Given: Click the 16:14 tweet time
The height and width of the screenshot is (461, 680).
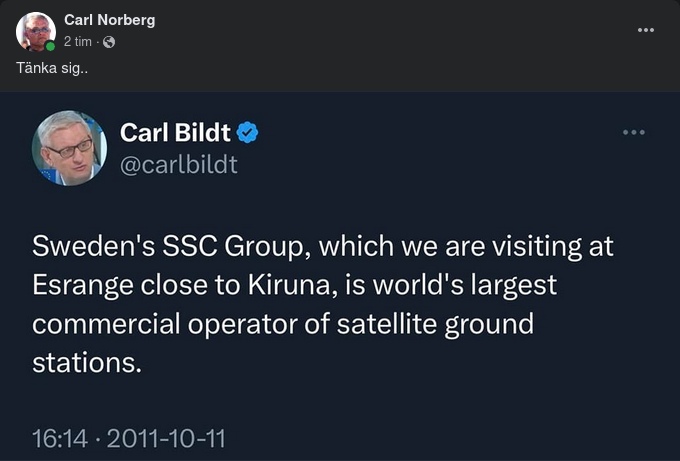Looking at the screenshot, I should click(x=62, y=438).
